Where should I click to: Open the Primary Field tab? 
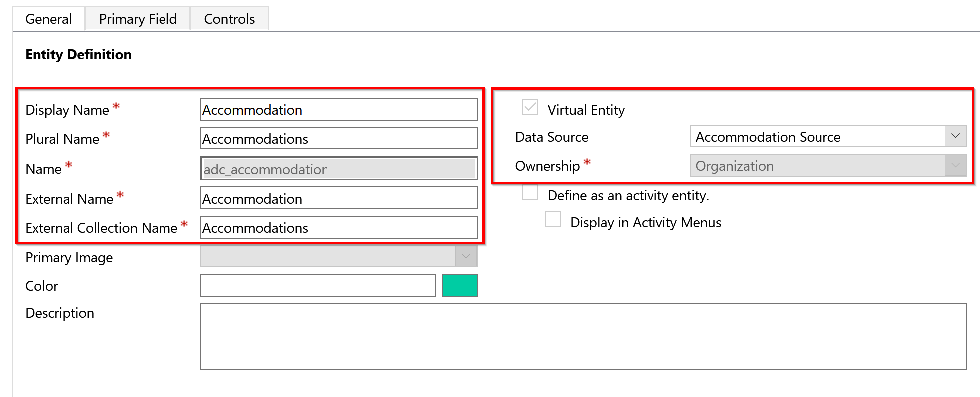138,19
